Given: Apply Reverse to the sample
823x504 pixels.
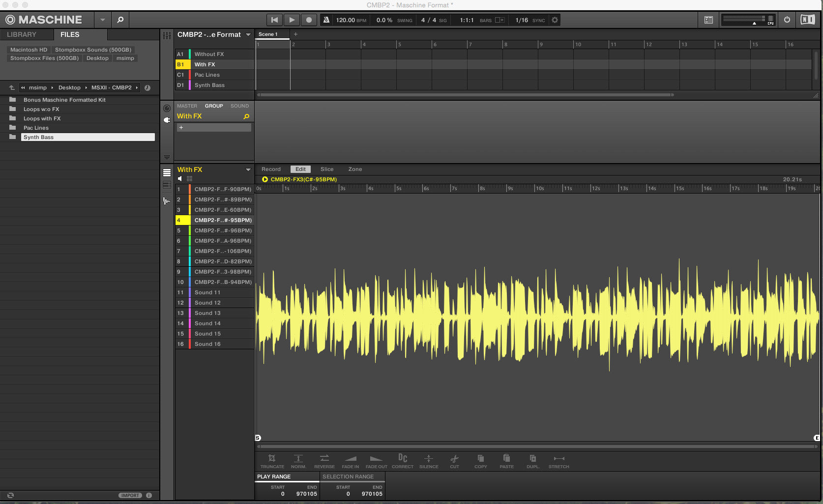Looking at the screenshot, I should coord(324,459).
